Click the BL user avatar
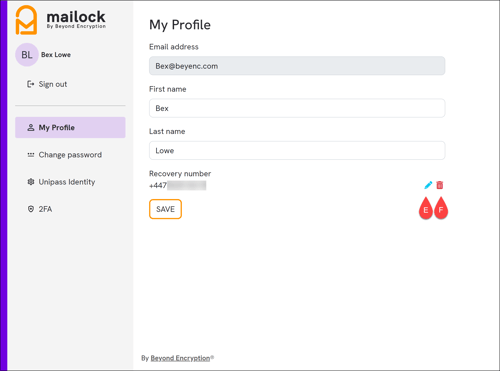 pos(27,55)
